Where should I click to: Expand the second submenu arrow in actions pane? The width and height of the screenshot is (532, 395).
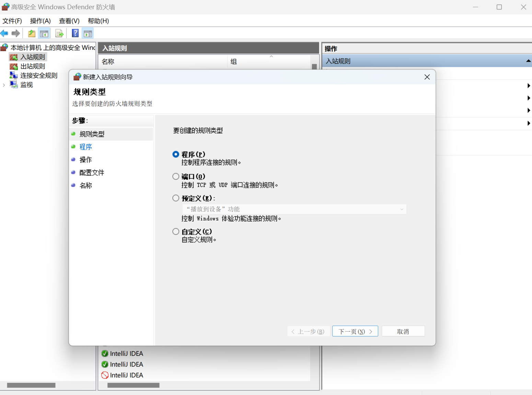click(529, 98)
